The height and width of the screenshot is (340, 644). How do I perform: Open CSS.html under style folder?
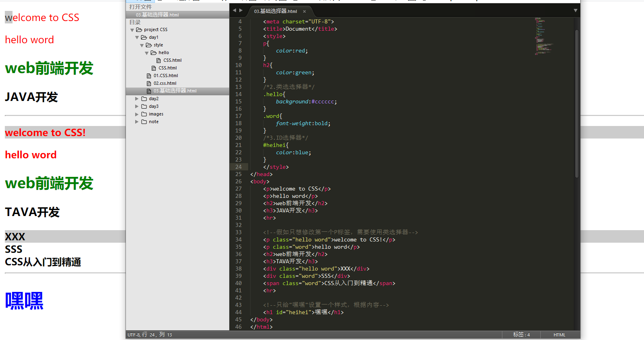tap(167, 68)
